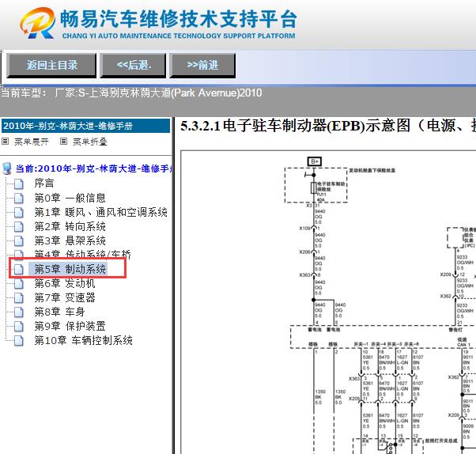Go back with the <<后退 button
476x454 pixels.
(134, 66)
